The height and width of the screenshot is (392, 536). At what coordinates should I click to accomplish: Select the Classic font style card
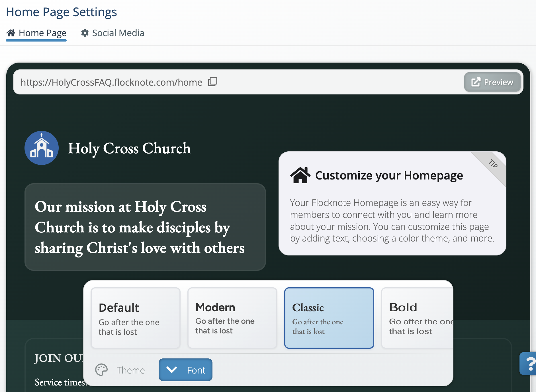click(x=329, y=318)
